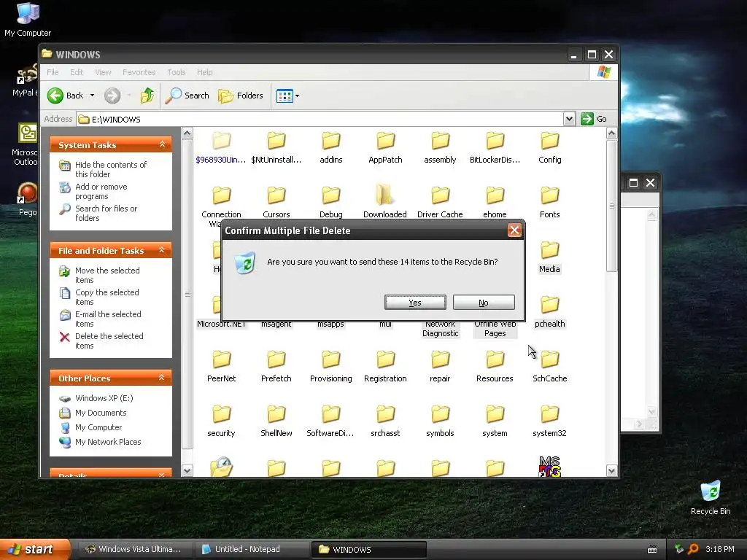Select the Fonts folder
Screen dimensions: 747x560
(550, 203)
